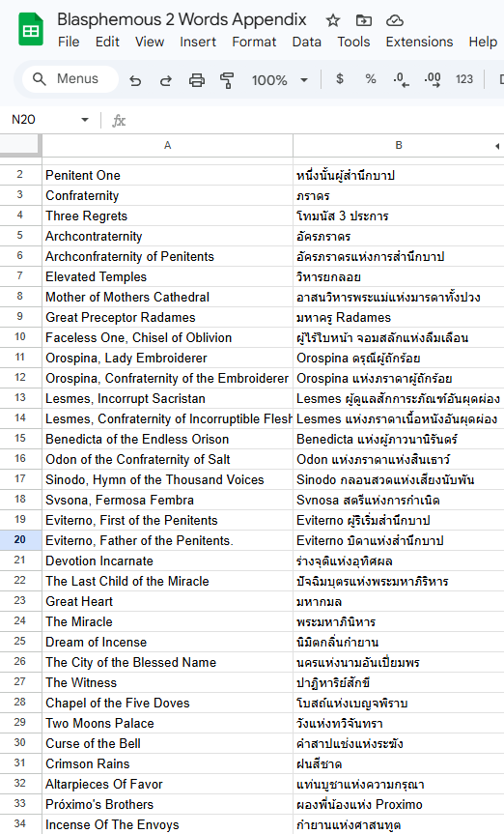Click the undo icon
Viewport: 504px width, 834px height.
coord(135,80)
